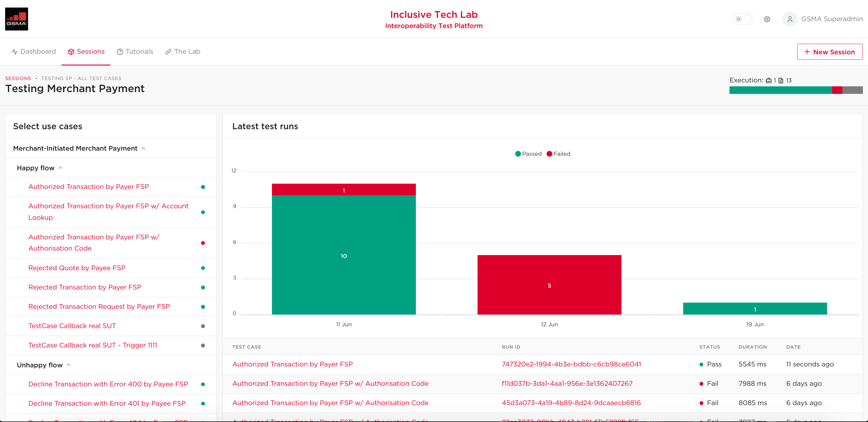Click the red failed segment of execution bar
Screen dimensions: 868x422
click(837, 90)
